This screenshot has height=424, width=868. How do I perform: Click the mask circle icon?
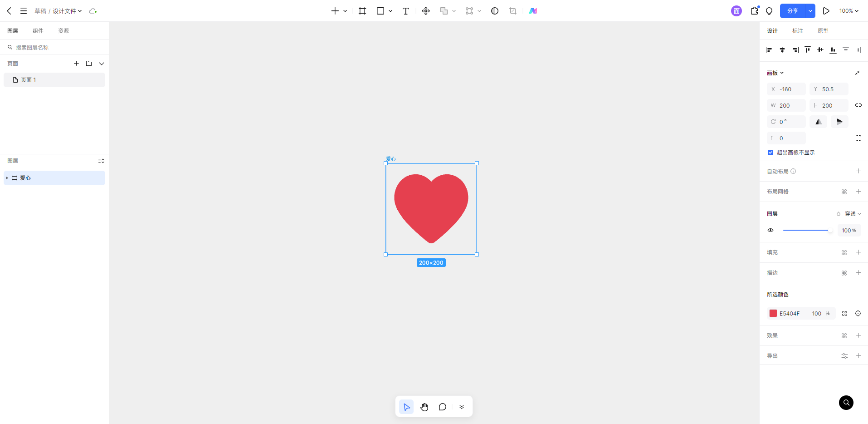click(495, 11)
